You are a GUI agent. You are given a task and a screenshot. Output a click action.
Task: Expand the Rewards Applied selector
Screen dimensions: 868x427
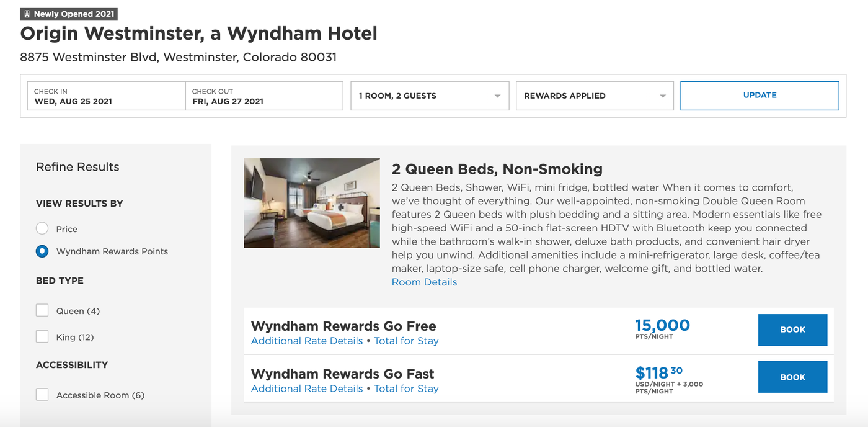click(x=595, y=96)
